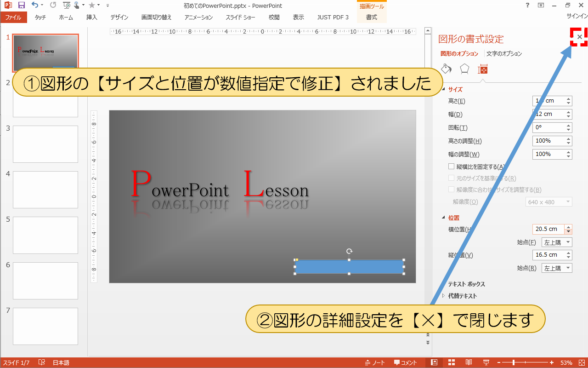Open the アニメーション tab
Screen dimensions: 588x368
pyautogui.click(x=198, y=17)
